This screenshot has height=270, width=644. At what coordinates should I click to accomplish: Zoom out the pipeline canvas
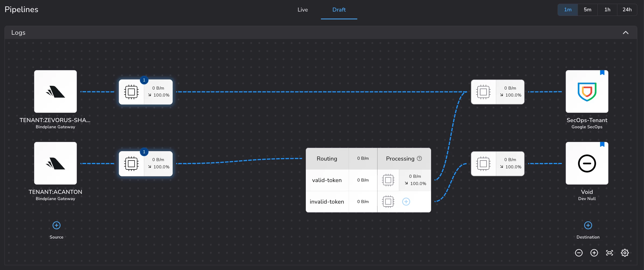point(579,253)
